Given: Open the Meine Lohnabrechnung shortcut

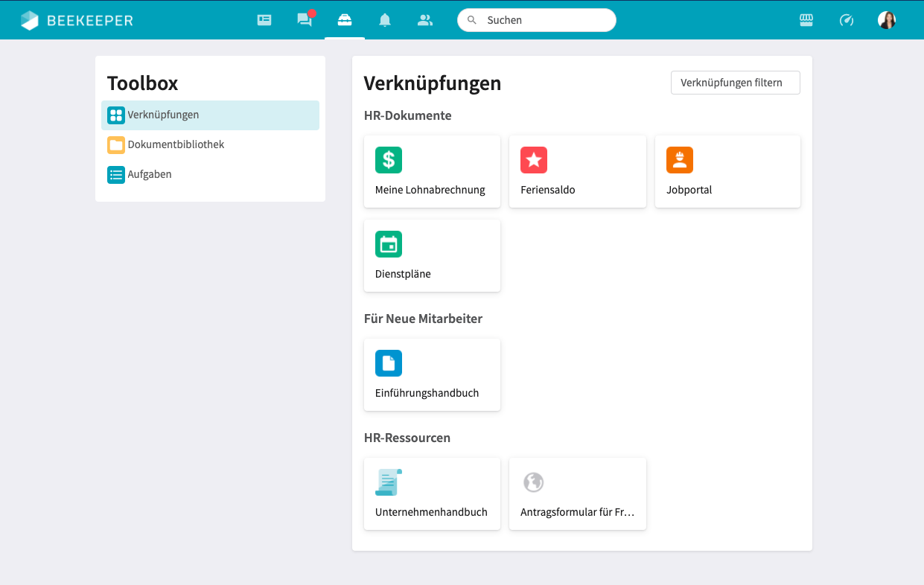Looking at the screenshot, I should [432, 172].
